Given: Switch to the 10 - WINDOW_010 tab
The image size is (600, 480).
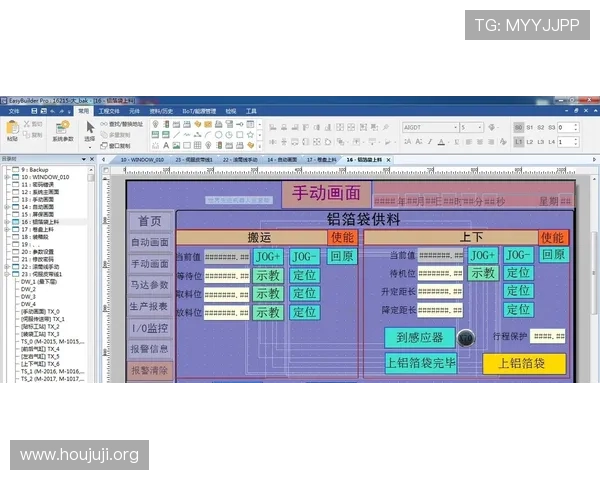Looking at the screenshot, I should tap(141, 159).
